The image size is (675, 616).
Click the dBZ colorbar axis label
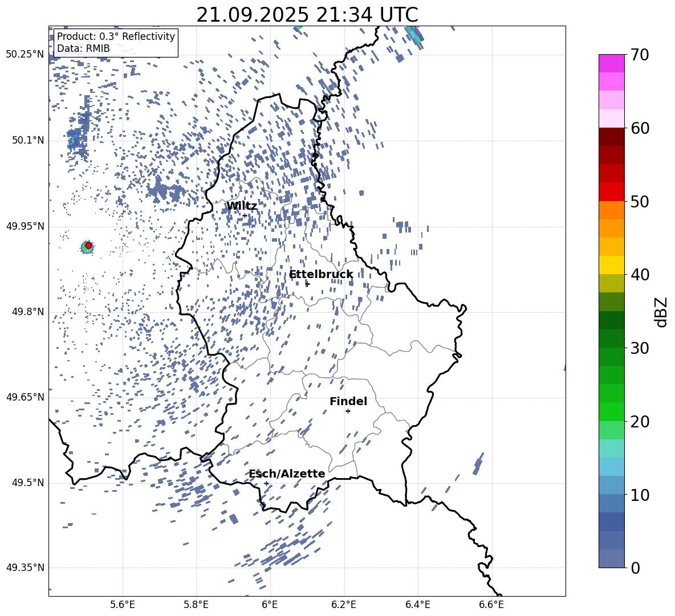pyautogui.click(x=661, y=312)
